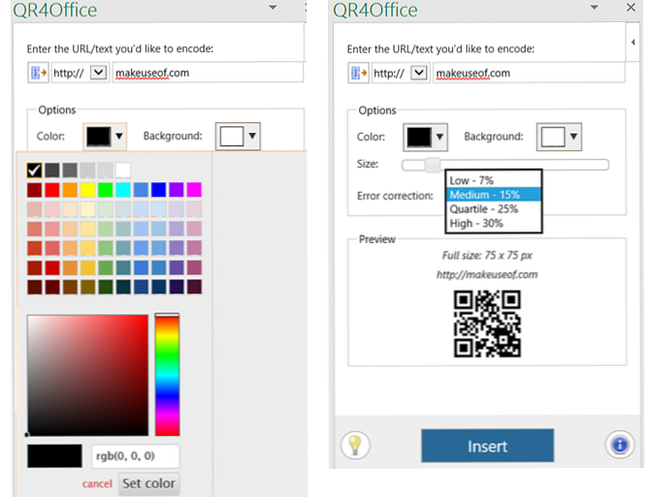Open the left QR4Office pane title menu arrow
The height and width of the screenshot is (497, 647).
pos(273,8)
